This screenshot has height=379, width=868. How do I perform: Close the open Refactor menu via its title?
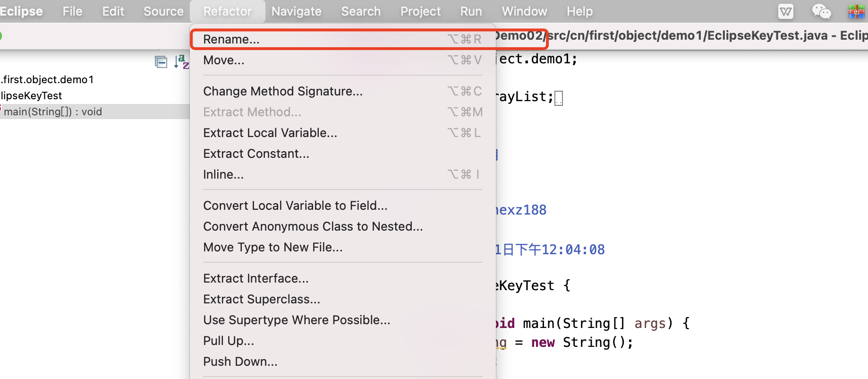tap(228, 11)
